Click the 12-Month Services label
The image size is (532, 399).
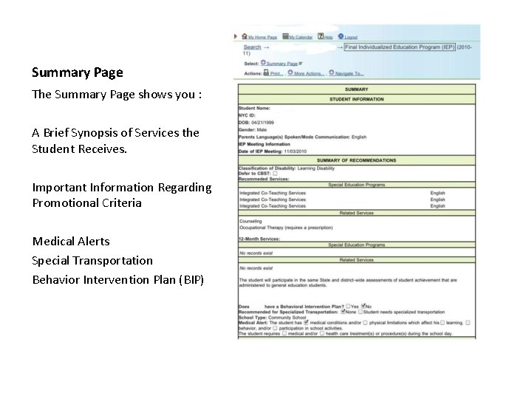[x=259, y=239]
